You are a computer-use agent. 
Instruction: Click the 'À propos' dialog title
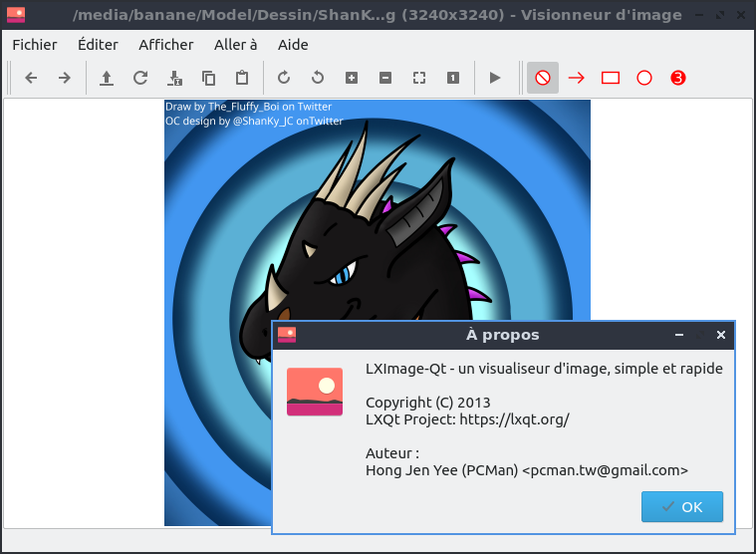(502, 335)
